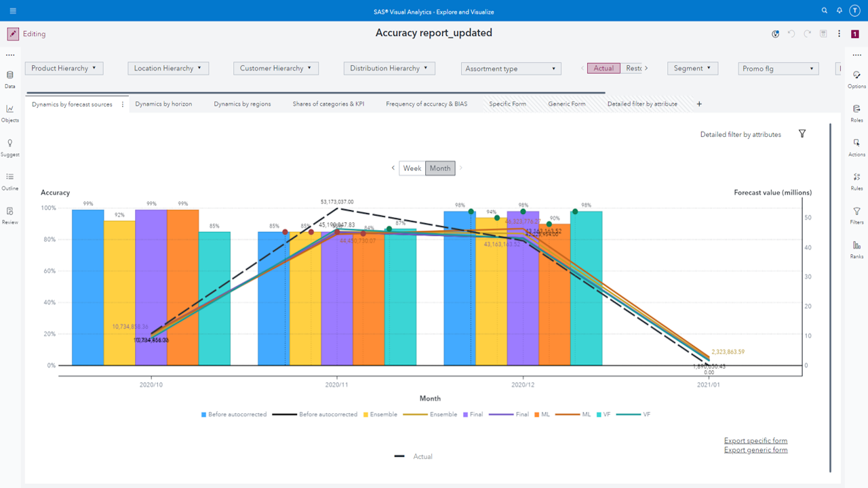868x488 pixels.
Task: Open the report more-options menu
Action: coord(840,34)
